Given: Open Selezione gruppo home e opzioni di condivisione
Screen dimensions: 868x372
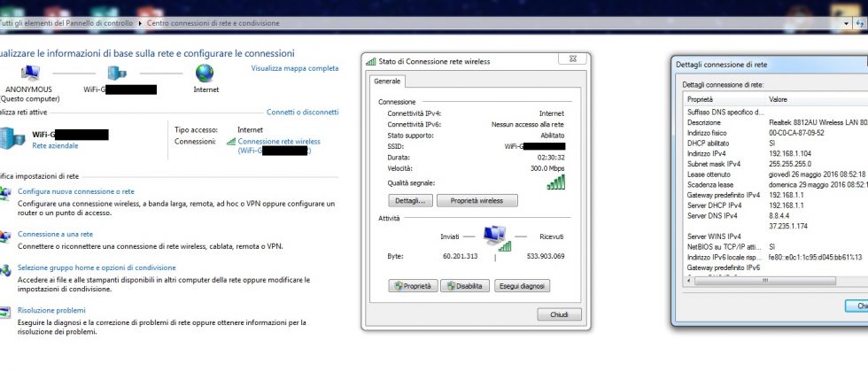Looking at the screenshot, I should [97, 267].
